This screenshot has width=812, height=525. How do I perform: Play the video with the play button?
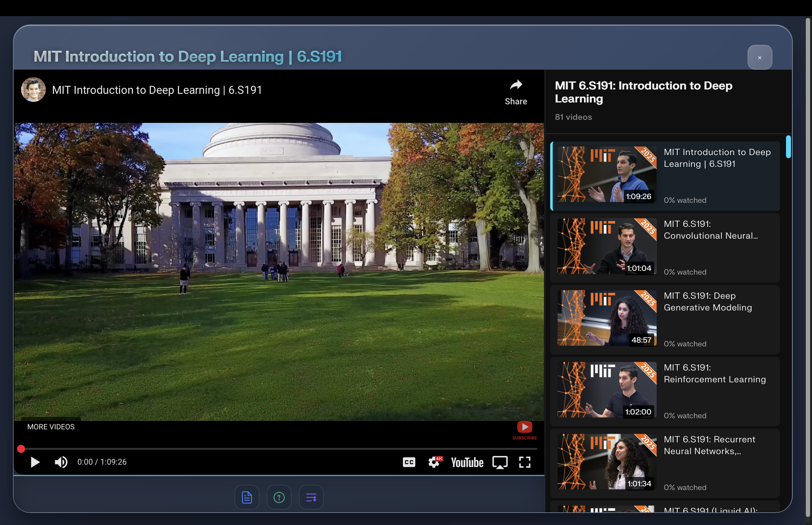(35, 462)
